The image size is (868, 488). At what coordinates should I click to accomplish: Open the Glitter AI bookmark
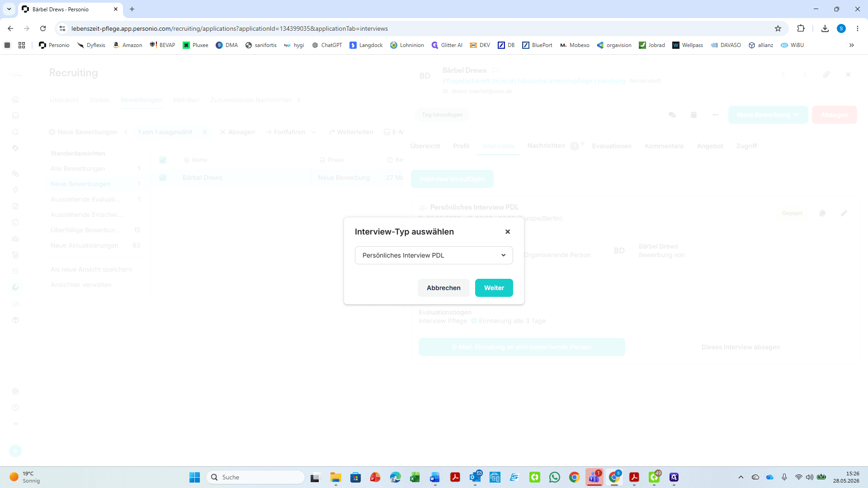tap(447, 45)
